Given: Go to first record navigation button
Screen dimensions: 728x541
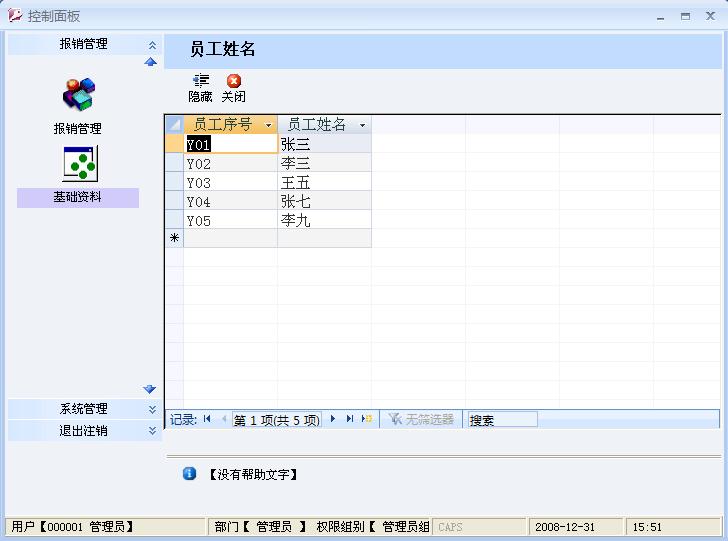Looking at the screenshot, I should 207,419.
